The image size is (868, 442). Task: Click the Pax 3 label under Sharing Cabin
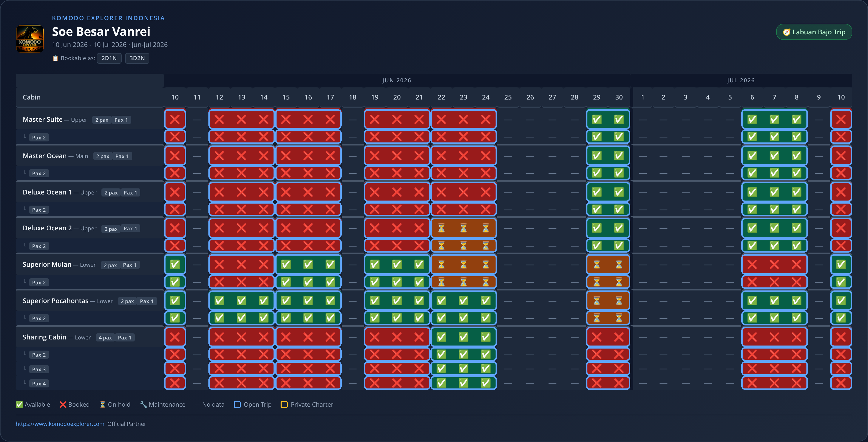pyautogui.click(x=39, y=370)
